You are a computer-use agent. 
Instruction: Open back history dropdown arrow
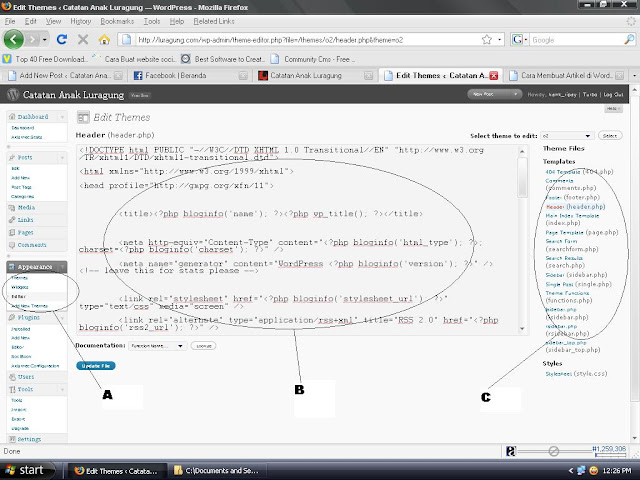[x=44, y=40]
